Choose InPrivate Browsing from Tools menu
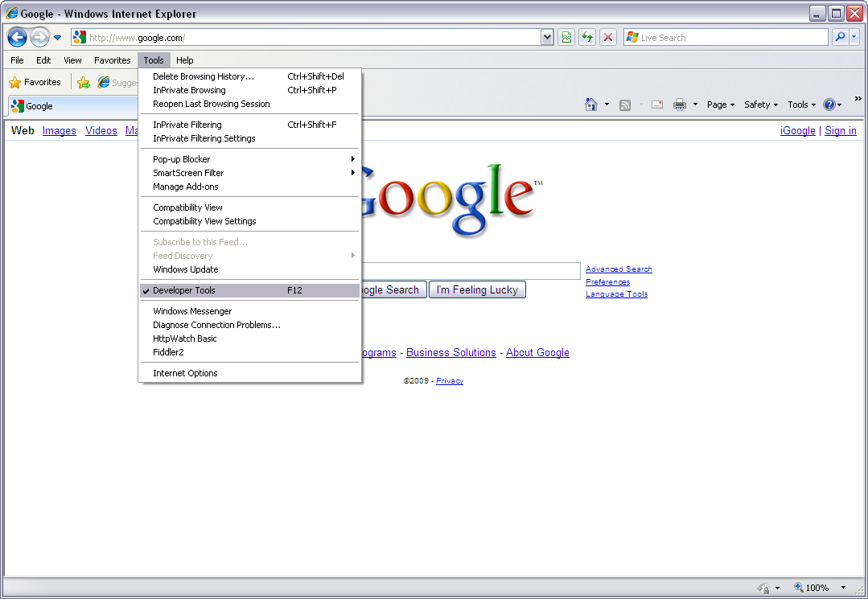 coord(249,90)
